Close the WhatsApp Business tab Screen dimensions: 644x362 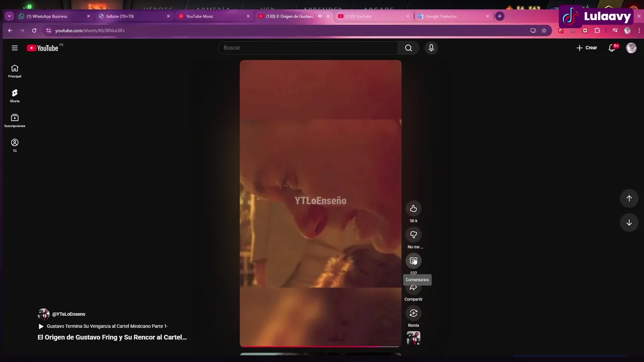89,16
